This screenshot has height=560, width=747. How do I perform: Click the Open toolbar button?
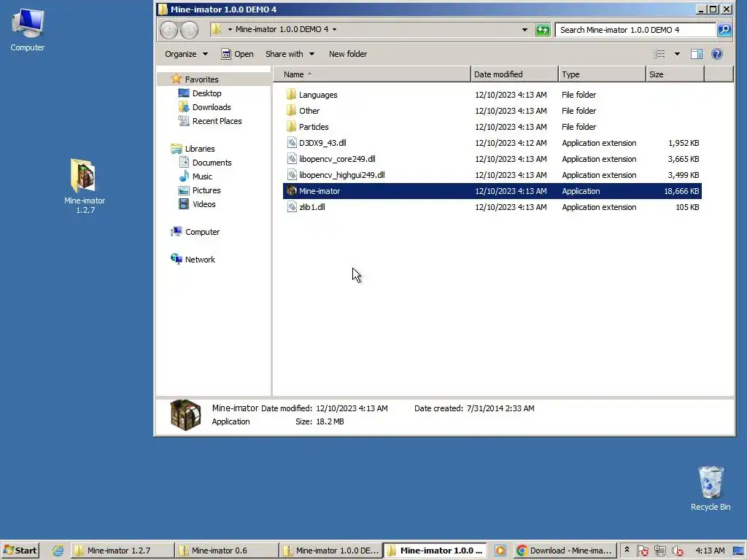coord(237,54)
